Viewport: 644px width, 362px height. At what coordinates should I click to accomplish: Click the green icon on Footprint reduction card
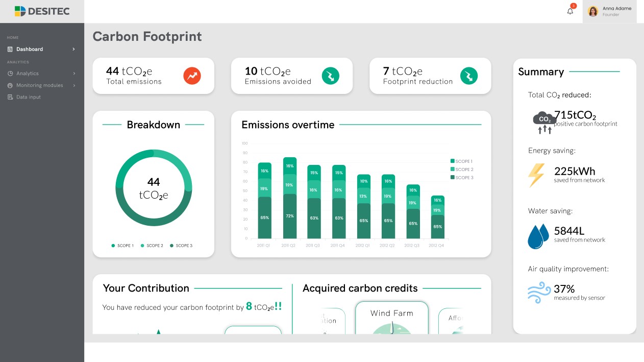468,76
